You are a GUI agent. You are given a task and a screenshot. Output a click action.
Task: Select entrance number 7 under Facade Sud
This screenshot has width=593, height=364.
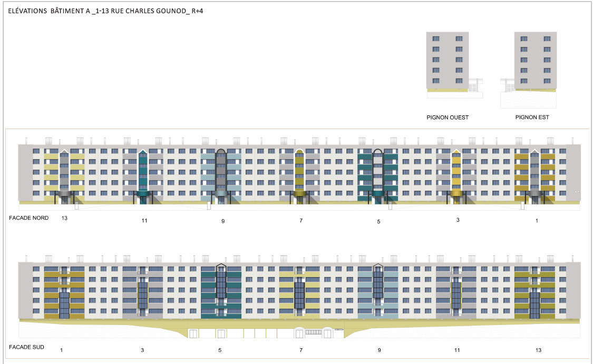pyautogui.click(x=301, y=350)
